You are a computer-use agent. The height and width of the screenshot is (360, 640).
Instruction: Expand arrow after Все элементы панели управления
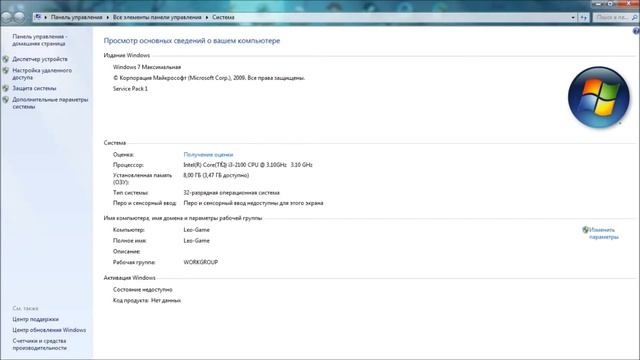pos(207,18)
